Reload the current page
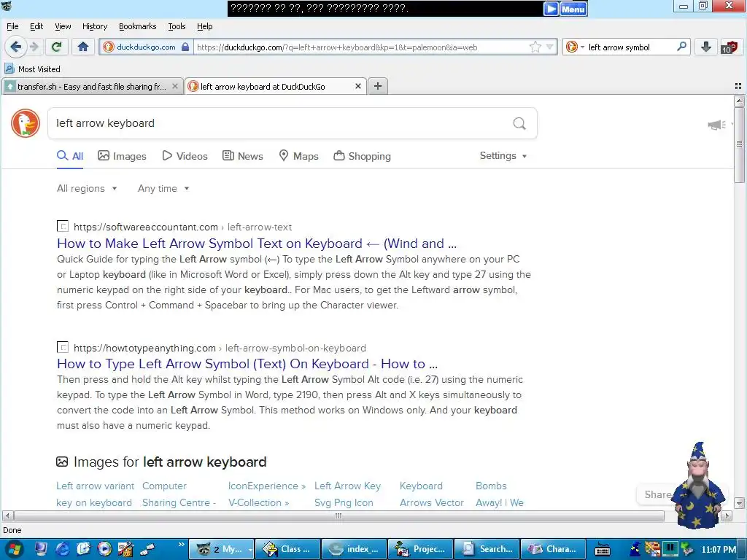This screenshot has height=560, width=747. [x=56, y=47]
